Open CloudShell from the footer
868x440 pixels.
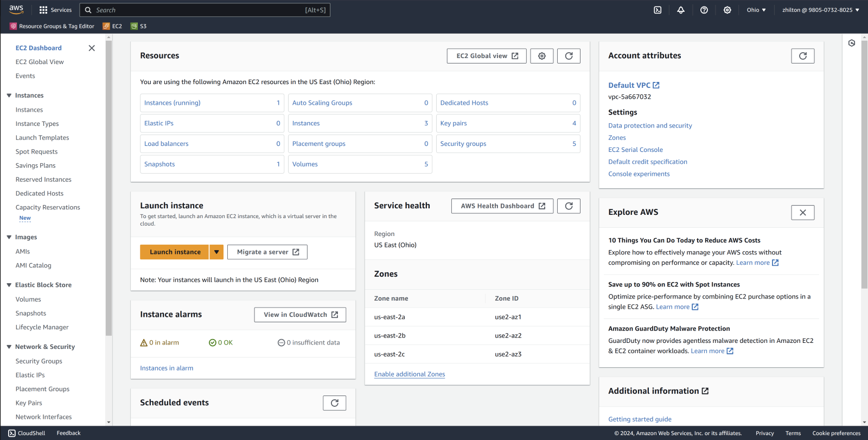tap(27, 433)
